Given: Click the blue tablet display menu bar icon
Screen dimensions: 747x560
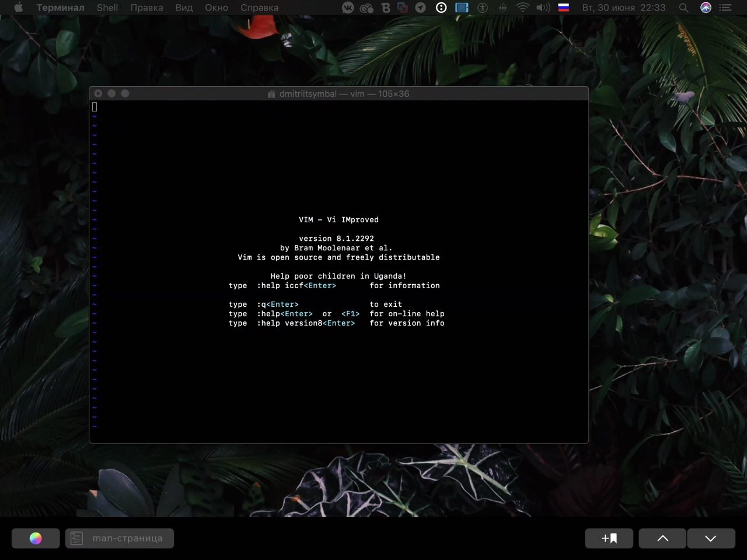Looking at the screenshot, I should point(462,8).
